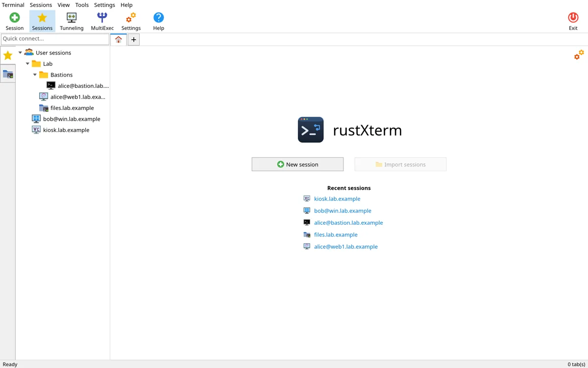Click VNC icon beside recent kiosk.lab.example

(307, 199)
